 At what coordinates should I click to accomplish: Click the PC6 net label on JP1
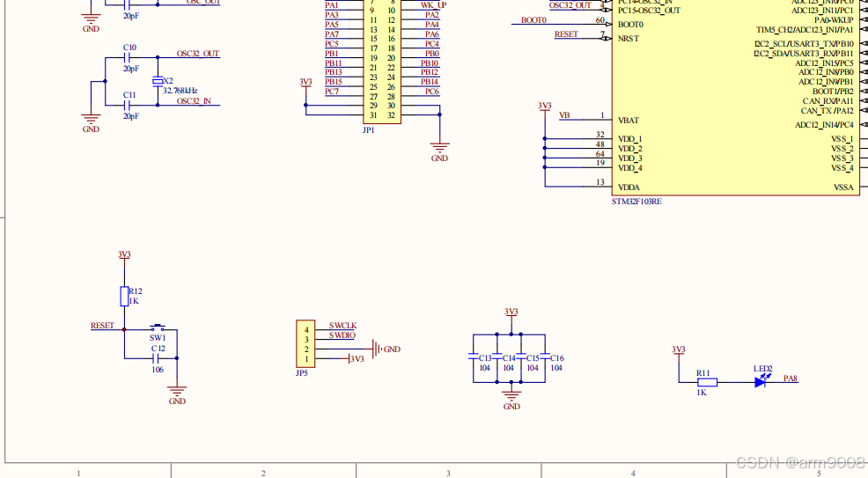click(431, 92)
